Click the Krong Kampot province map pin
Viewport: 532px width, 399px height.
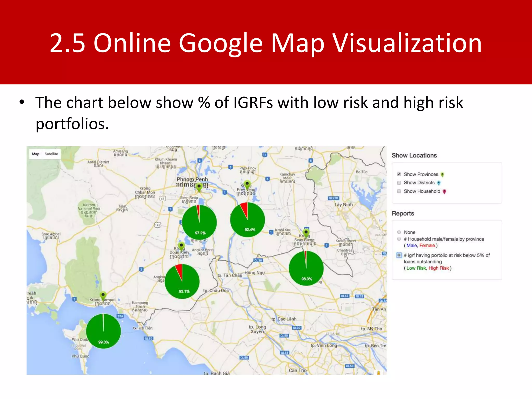click(x=103, y=296)
